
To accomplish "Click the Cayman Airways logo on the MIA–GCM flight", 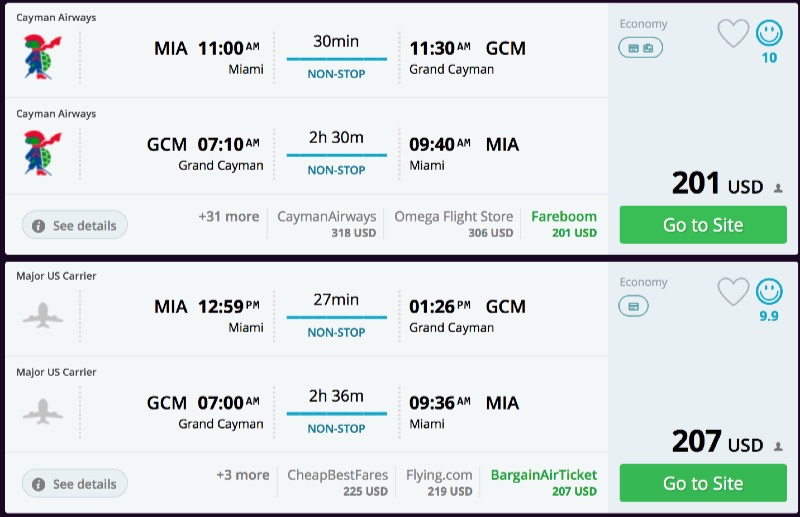I will tap(42, 56).
